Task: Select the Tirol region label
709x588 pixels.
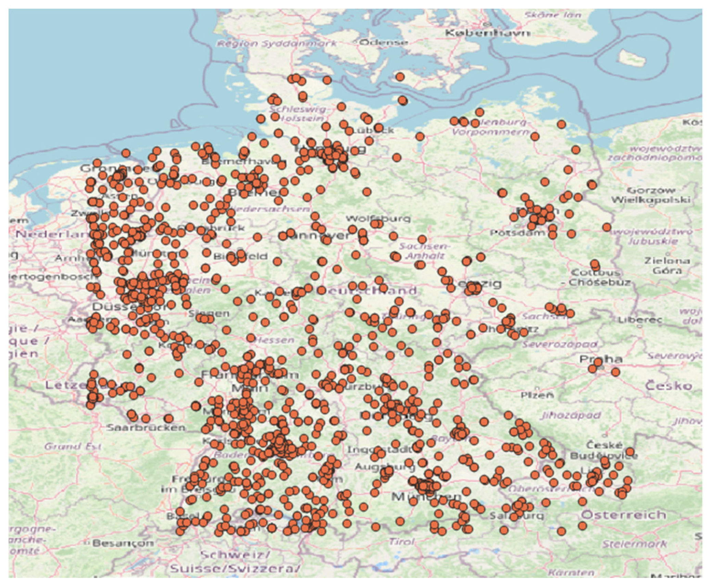Action: (x=402, y=542)
